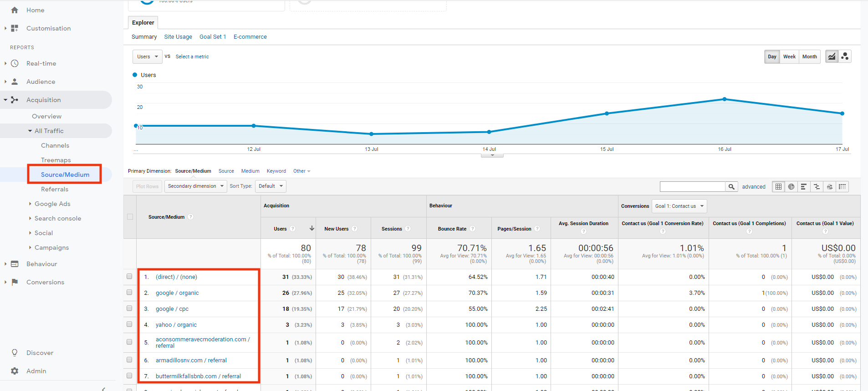Select the Data table view icon
868x391 pixels.
tap(778, 186)
